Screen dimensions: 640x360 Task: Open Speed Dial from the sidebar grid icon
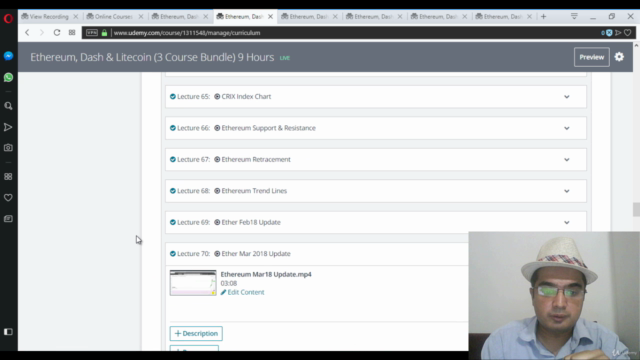(8, 176)
